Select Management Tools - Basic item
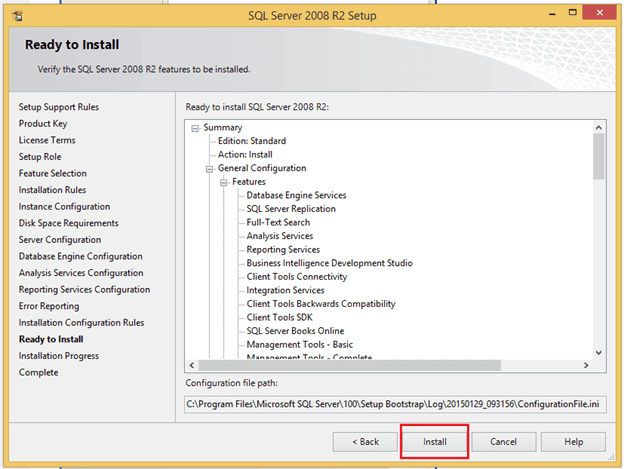The height and width of the screenshot is (469, 624). [x=300, y=344]
